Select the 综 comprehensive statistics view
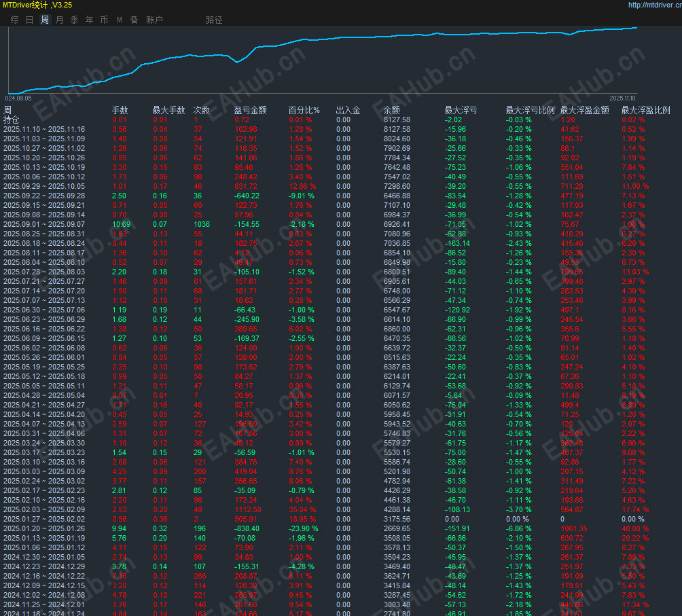 14,20
